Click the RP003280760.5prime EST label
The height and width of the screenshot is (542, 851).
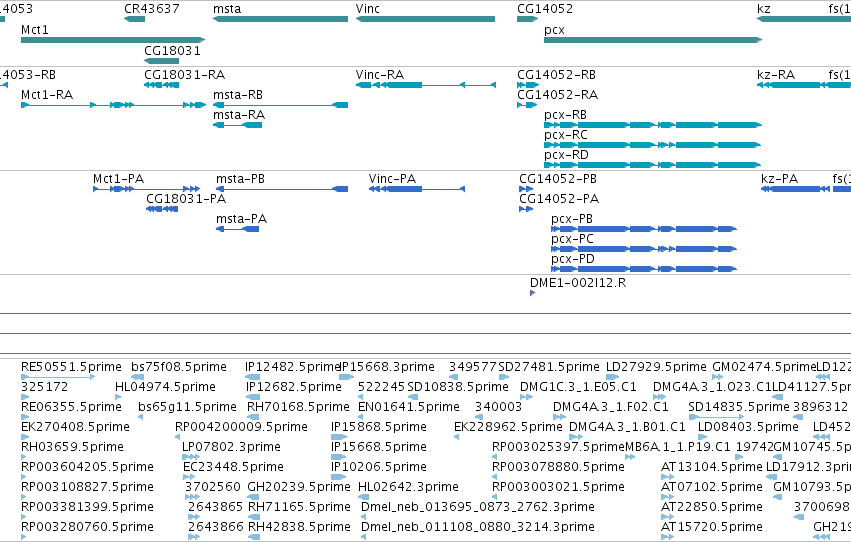(87, 527)
